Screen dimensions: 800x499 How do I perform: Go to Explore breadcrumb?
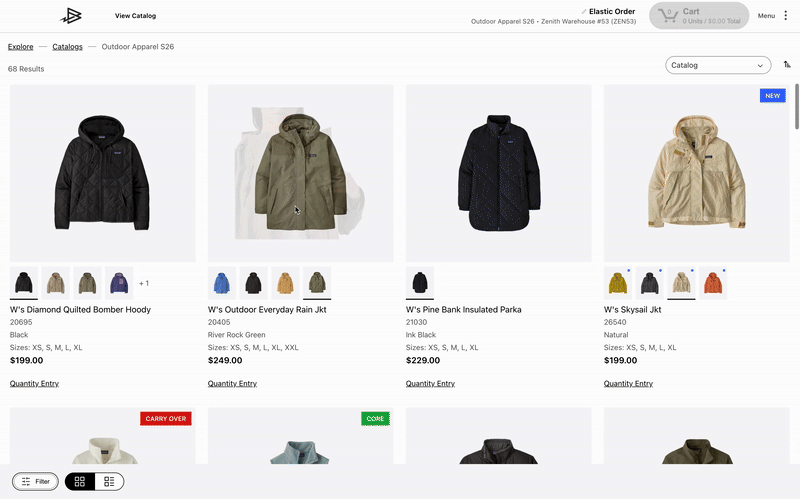(x=20, y=46)
